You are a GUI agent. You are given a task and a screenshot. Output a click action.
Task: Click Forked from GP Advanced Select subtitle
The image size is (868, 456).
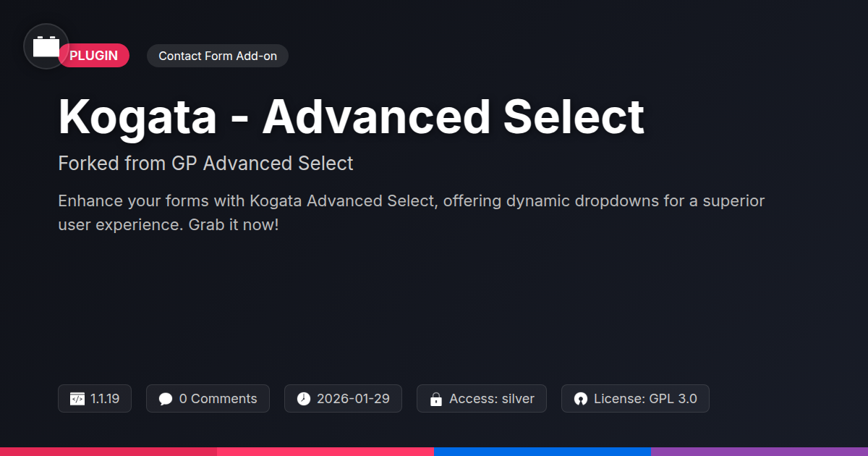tap(205, 164)
